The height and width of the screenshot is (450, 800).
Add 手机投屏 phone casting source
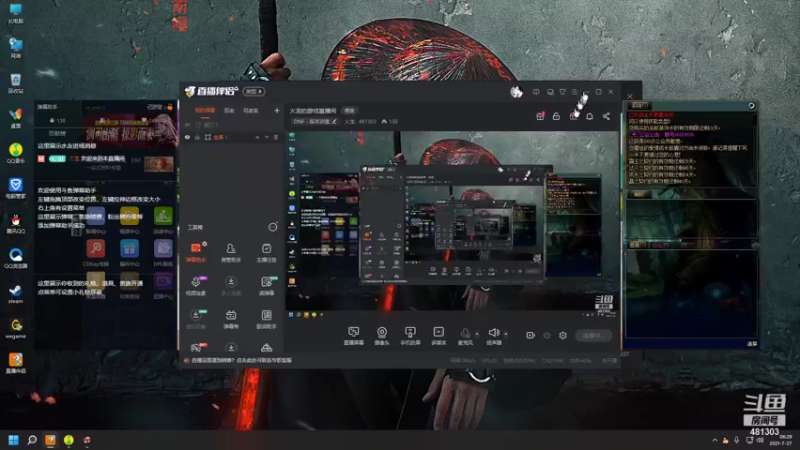click(x=410, y=336)
